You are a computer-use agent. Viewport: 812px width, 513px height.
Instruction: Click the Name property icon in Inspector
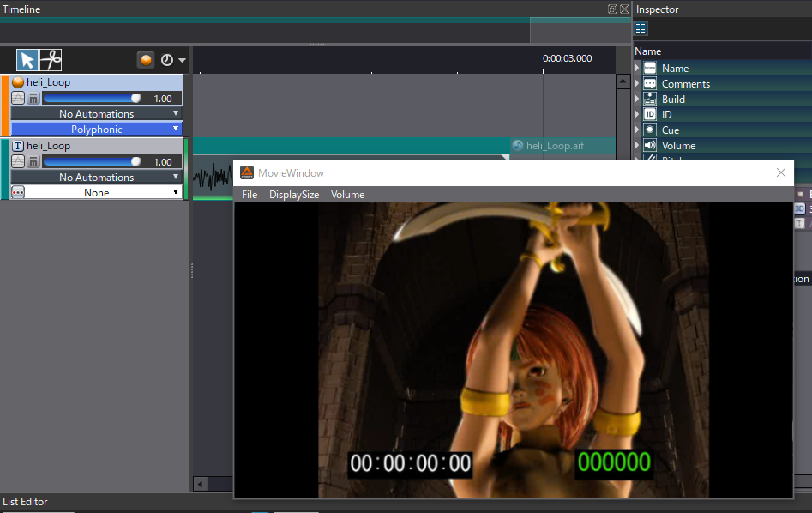point(650,68)
